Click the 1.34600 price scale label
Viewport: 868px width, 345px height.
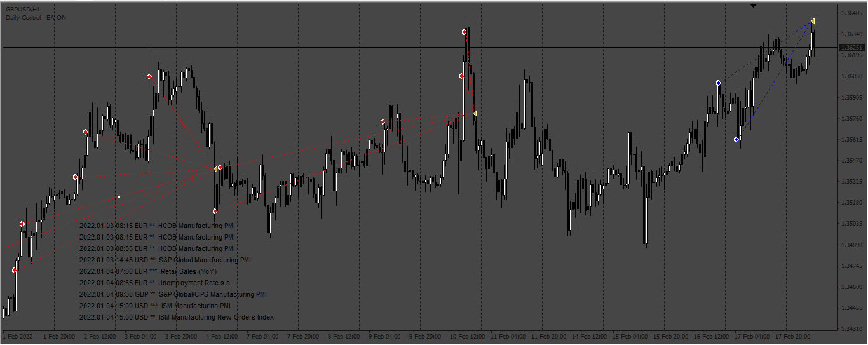pos(851,287)
